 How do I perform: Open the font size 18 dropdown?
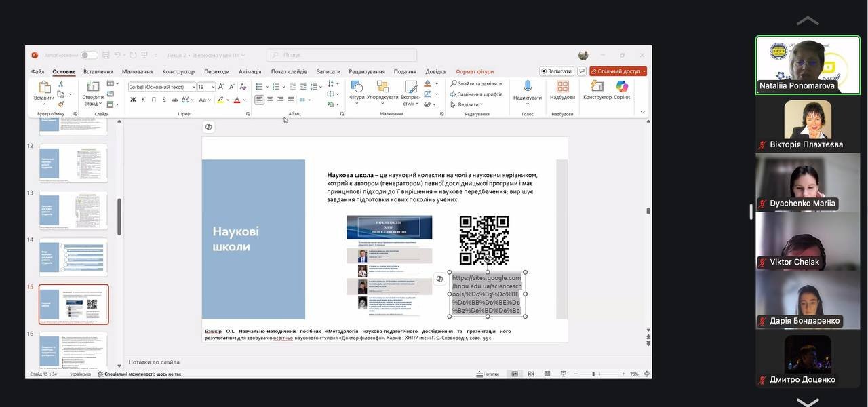pyautogui.click(x=212, y=87)
